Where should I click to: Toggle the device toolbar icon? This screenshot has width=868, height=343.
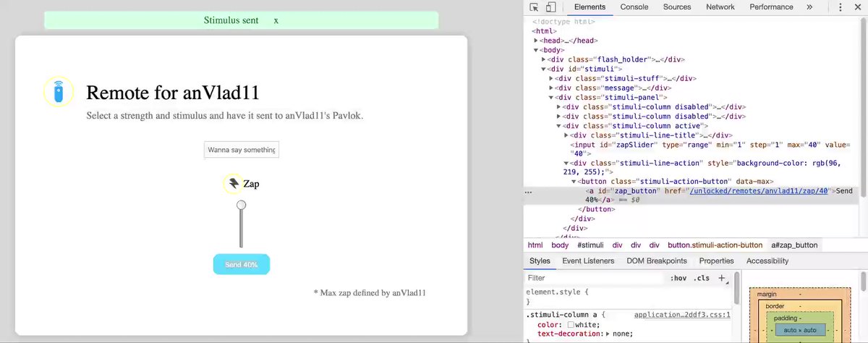pos(550,7)
